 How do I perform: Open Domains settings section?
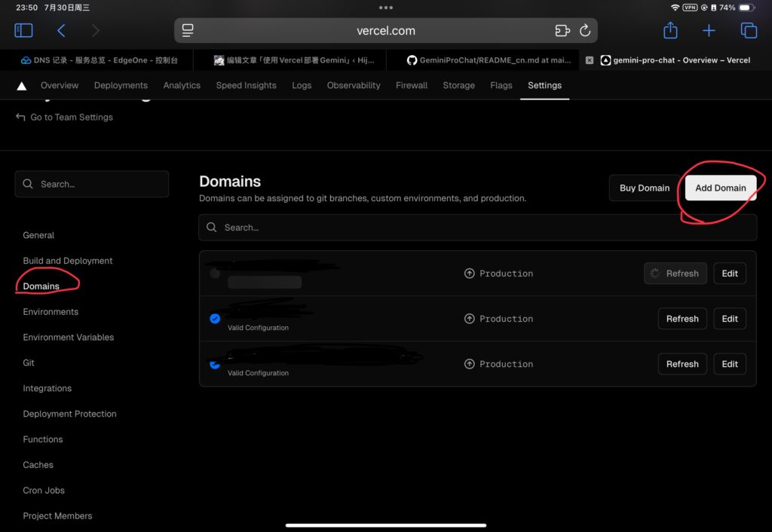tap(41, 286)
